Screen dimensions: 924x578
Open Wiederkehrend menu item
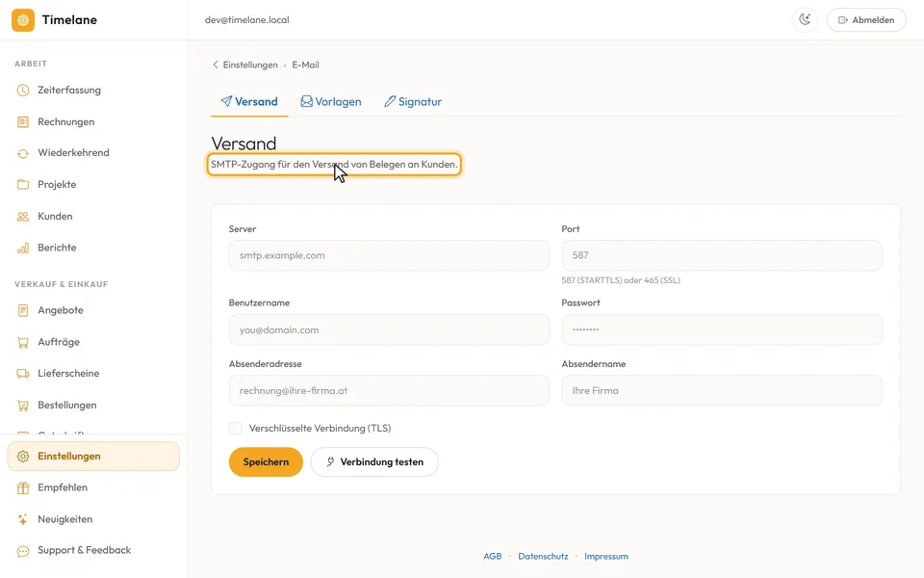[x=93, y=153]
